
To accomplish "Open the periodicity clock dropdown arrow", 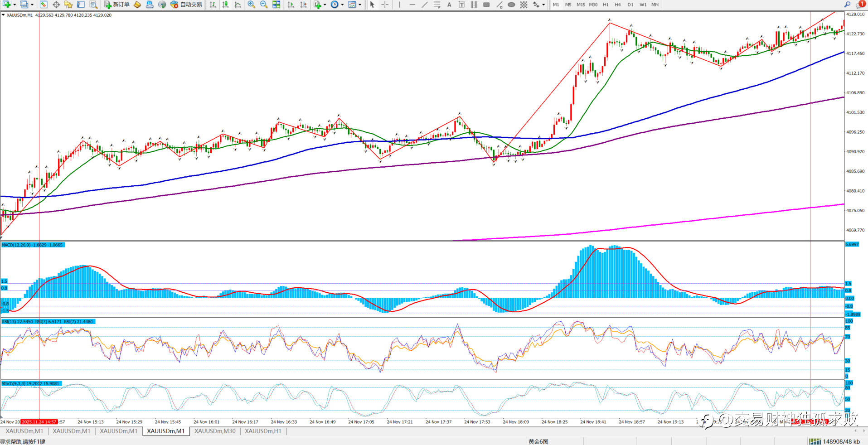I will (342, 5).
